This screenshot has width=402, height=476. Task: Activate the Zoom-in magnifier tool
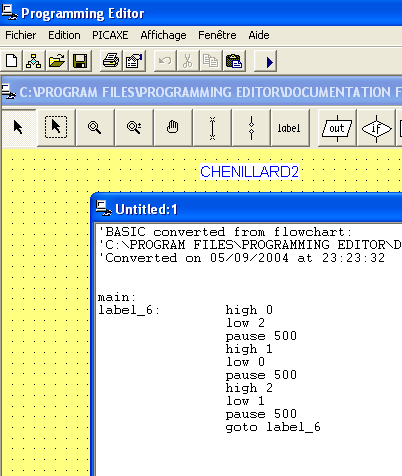(x=134, y=127)
